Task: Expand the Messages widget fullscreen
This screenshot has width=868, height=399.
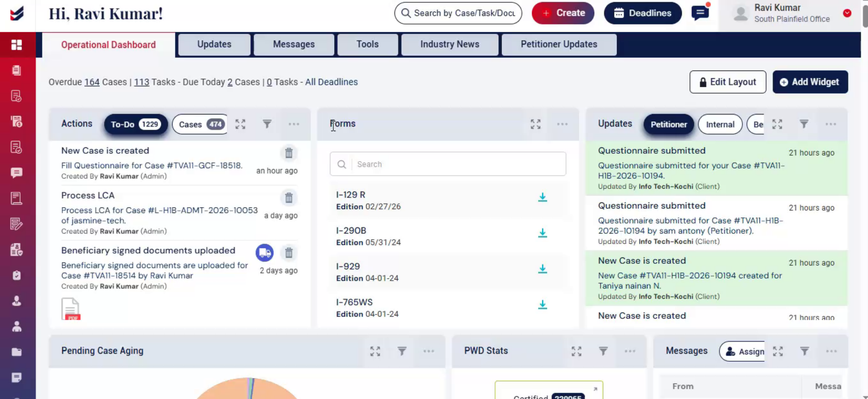Action: pyautogui.click(x=778, y=351)
